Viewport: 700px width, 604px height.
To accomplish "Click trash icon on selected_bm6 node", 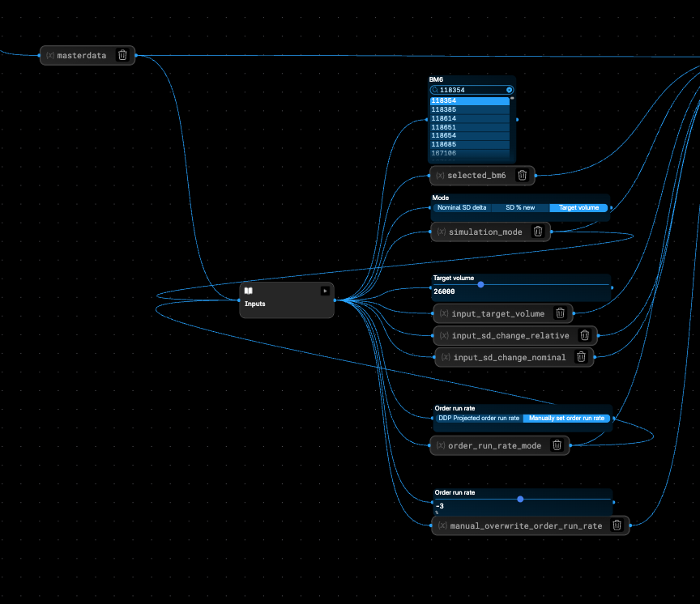I will click(522, 176).
